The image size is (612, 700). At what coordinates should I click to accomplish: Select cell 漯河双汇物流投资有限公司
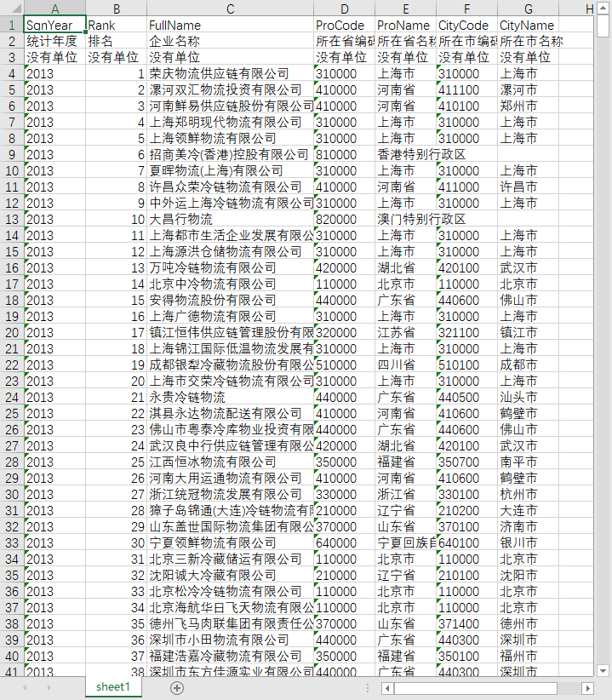coord(230,89)
